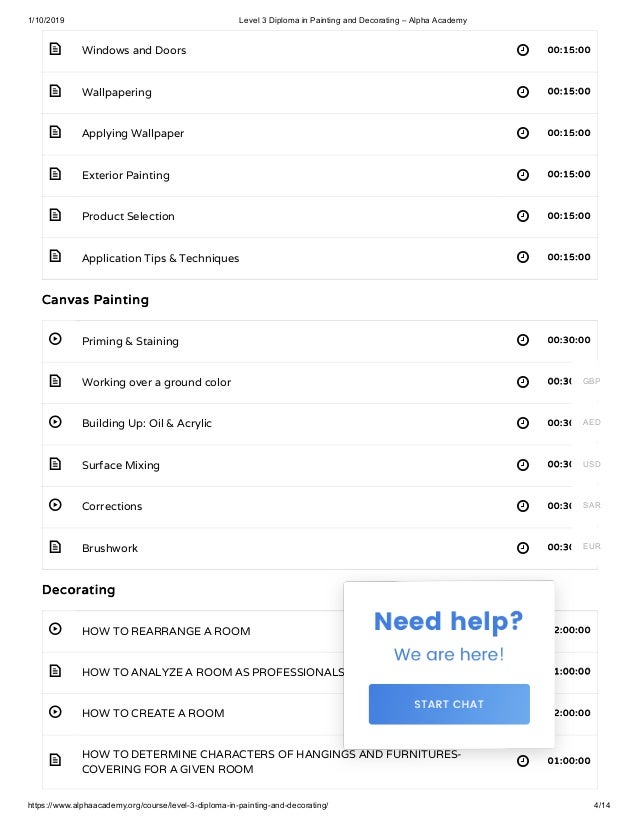Click the play icon beside Building Up: Oil & Acrylic
Screen dimensions: 638x826
click(55, 421)
